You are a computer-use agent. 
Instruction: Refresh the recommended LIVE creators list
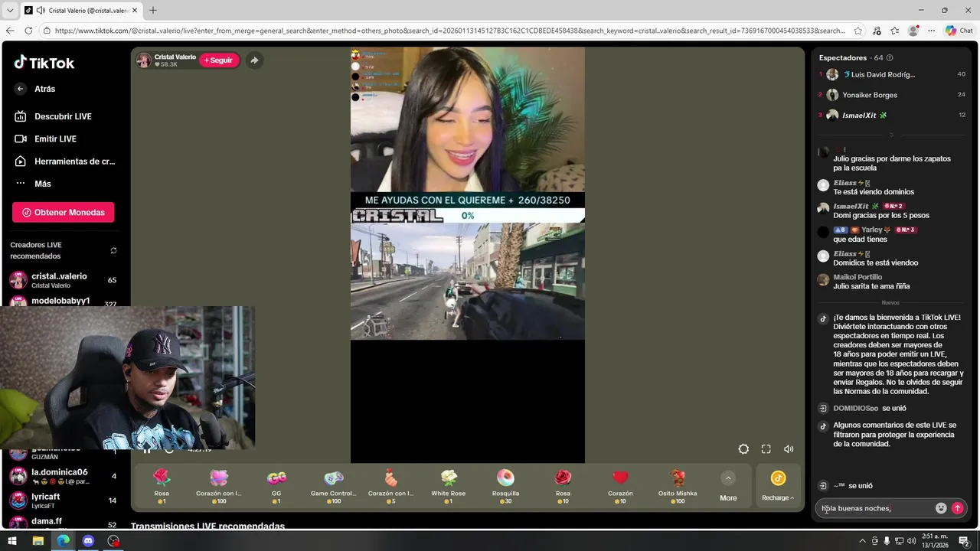[113, 250]
